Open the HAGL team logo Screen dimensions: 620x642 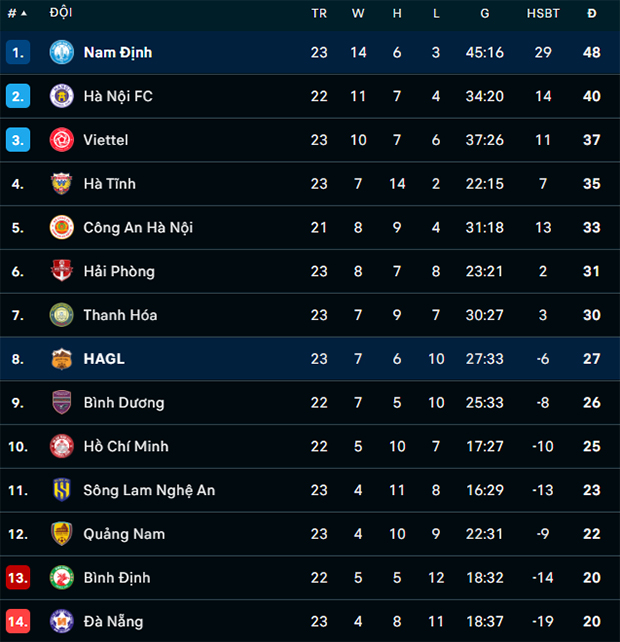click(x=61, y=359)
